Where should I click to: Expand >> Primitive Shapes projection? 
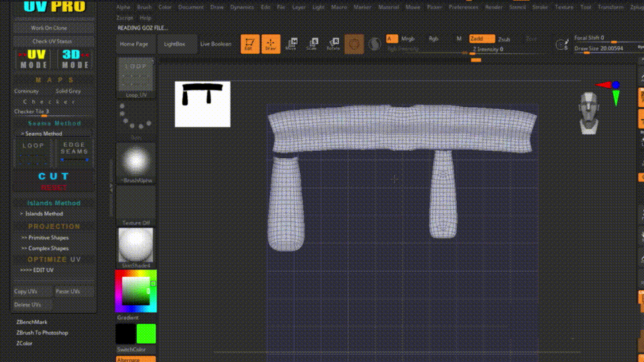tap(45, 237)
